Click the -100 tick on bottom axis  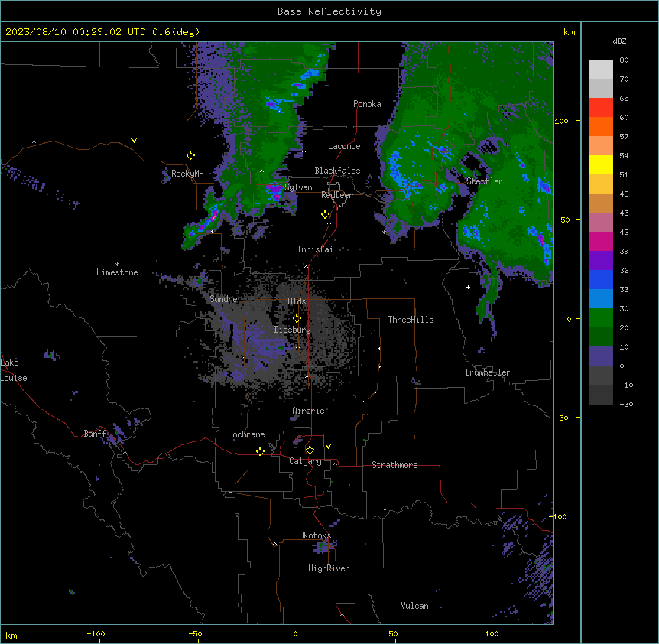[x=96, y=633]
